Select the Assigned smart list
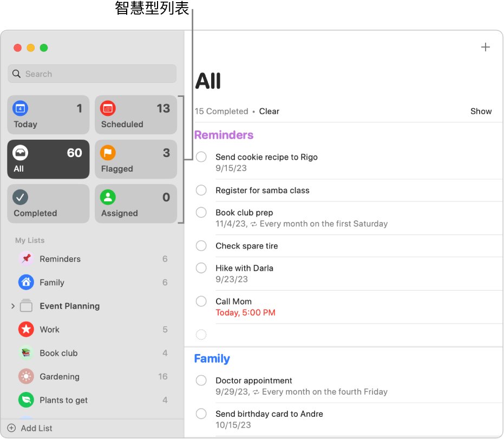The width and height of the screenshot is (504, 439). tap(136, 204)
